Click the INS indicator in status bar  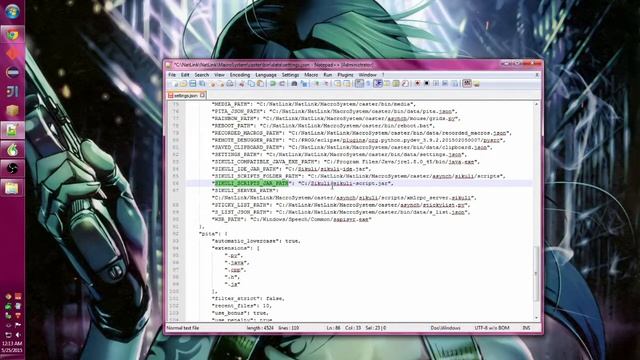click(527, 328)
